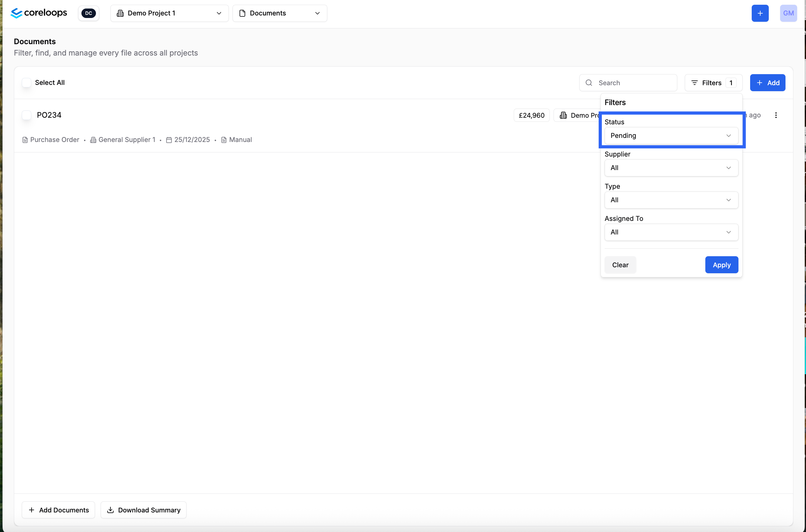The height and width of the screenshot is (532, 806).
Task: Click Clear to reset filters
Action: tap(620, 265)
